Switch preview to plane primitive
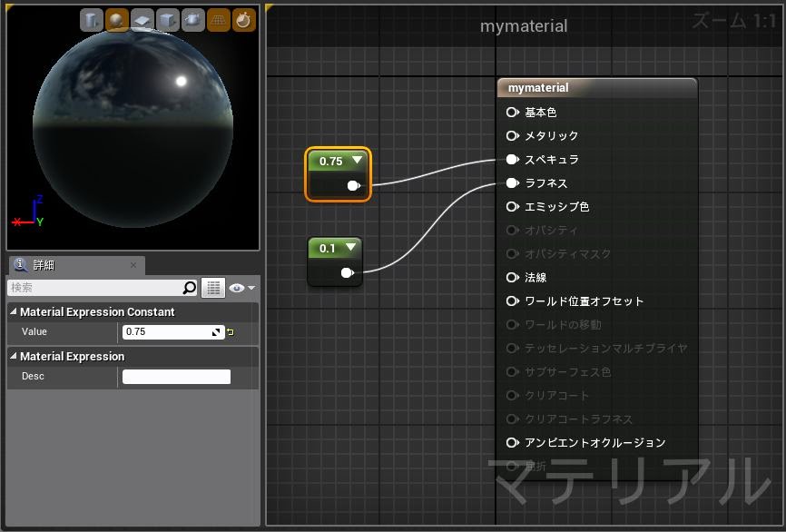786x532 pixels. click(x=142, y=20)
